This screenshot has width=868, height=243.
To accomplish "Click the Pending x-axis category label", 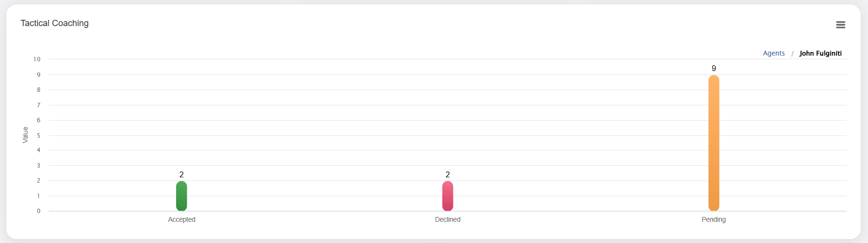I will pos(714,219).
